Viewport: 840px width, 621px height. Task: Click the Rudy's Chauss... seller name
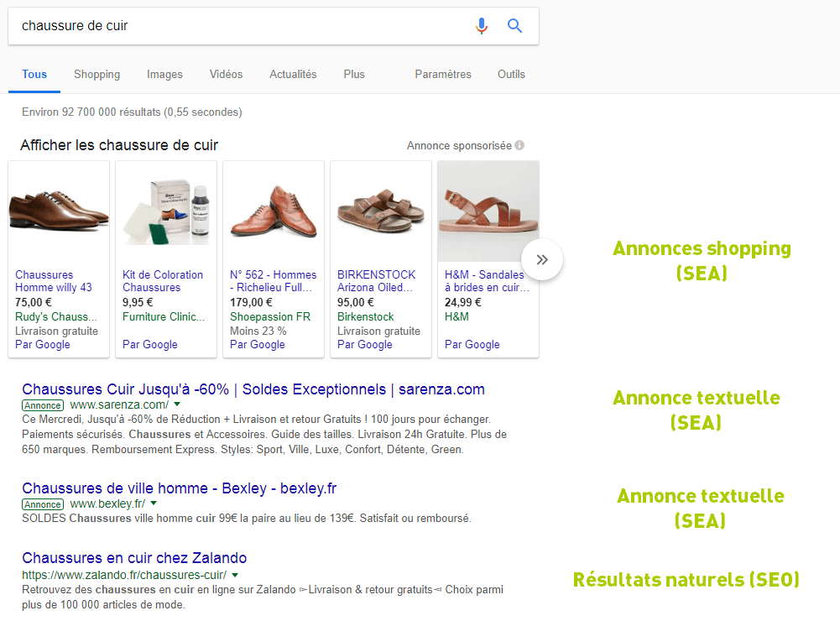pos(55,316)
